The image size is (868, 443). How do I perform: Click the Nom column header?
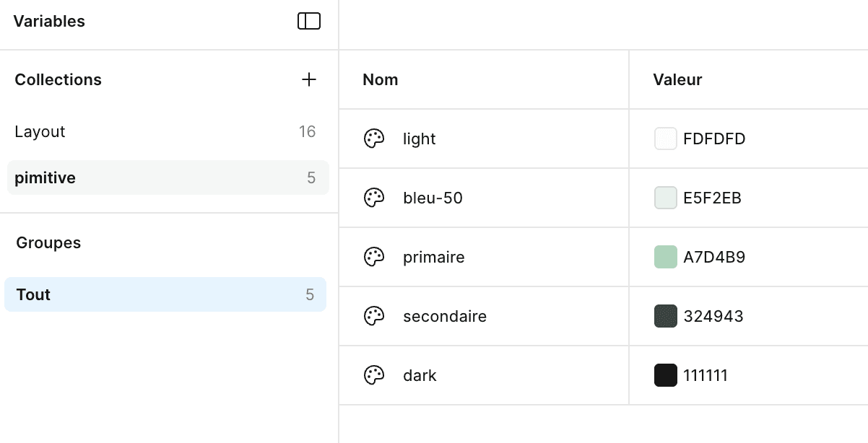pyautogui.click(x=381, y=80)
